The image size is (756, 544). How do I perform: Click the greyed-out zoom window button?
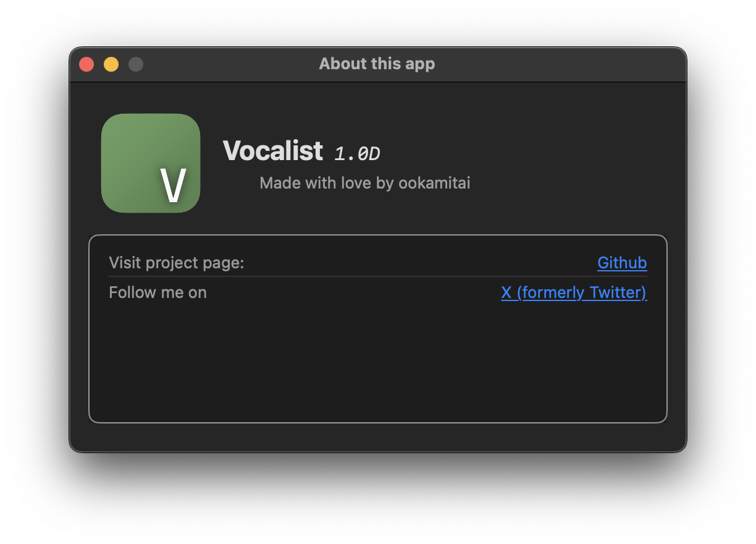point(136,64)
